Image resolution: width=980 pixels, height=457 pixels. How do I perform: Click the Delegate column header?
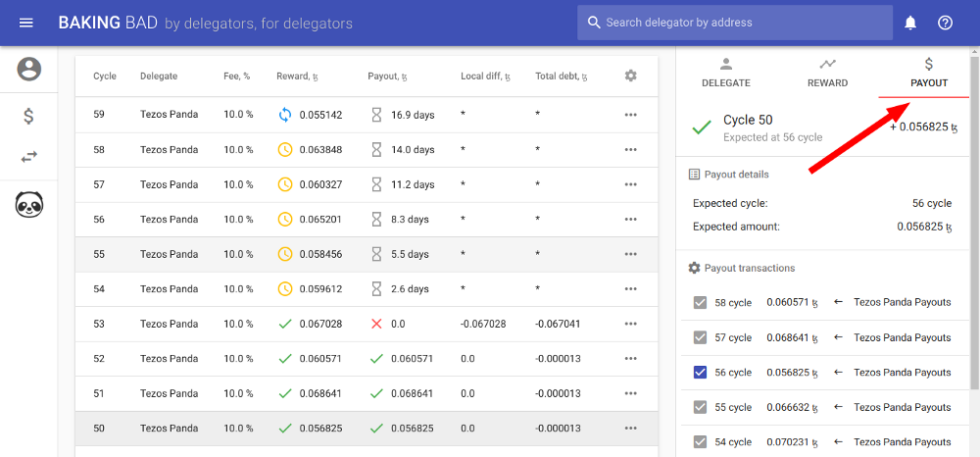point(159,76)
